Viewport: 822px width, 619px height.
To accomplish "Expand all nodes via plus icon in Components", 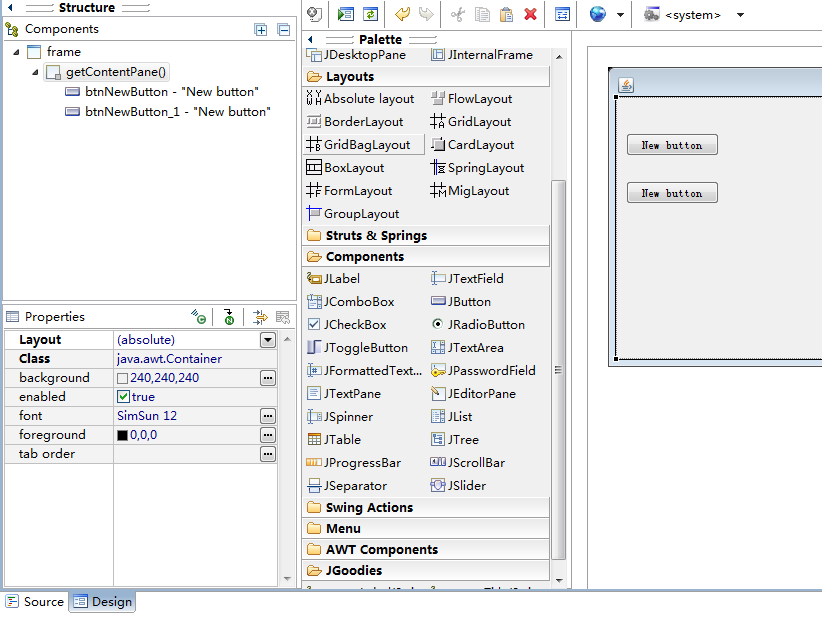I will (261, 30).
